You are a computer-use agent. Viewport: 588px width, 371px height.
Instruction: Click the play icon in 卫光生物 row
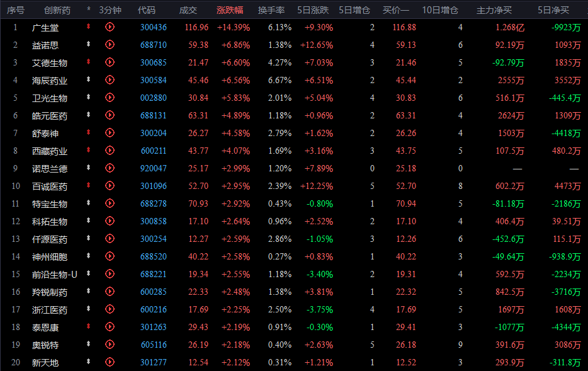[x=110, y=98]
